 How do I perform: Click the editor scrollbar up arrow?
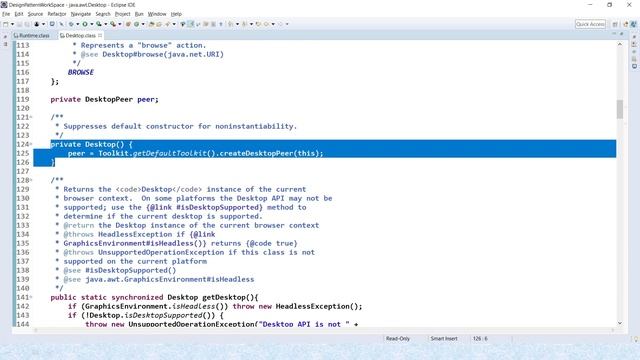620,44
